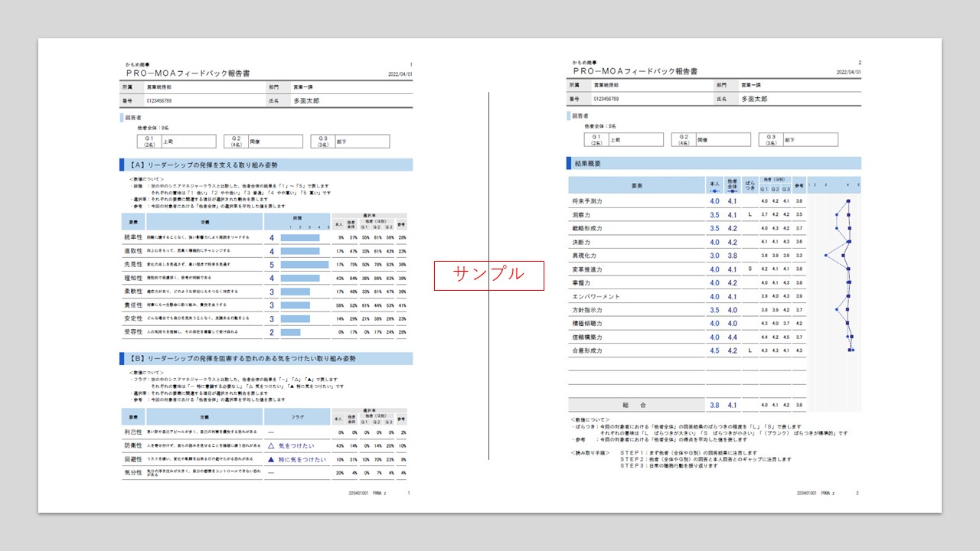Viewport: 980px width, 551px height.
Task: Click the G3 部下 box on the right page
Action: [798, 140]
